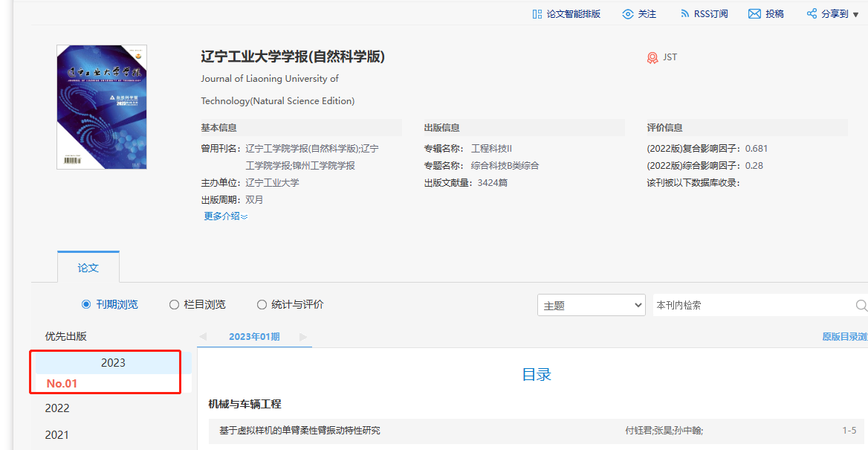Expand the 2021 year entry
Screen dimensions: 868x450
coord(57,435)
